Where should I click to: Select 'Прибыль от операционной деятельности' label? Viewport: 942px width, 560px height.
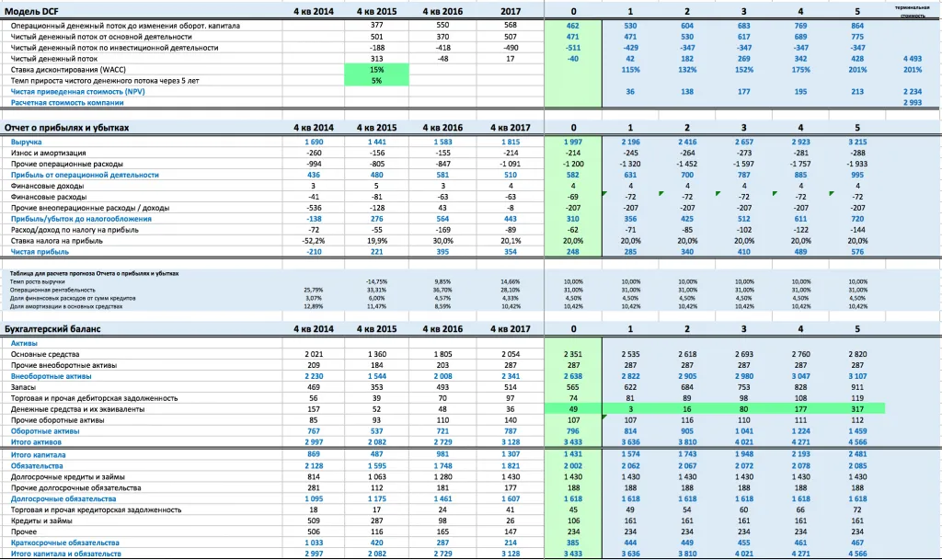85,175
